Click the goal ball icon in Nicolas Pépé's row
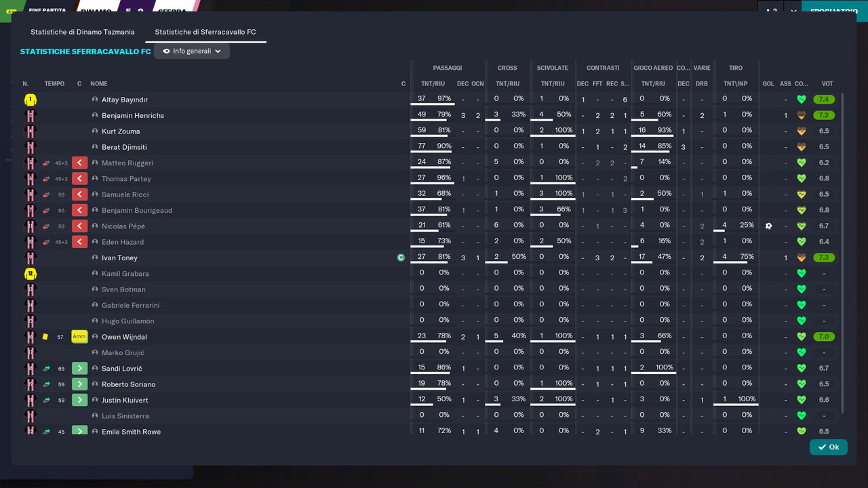This screenshot has width=868, height=488. (768, 226)
